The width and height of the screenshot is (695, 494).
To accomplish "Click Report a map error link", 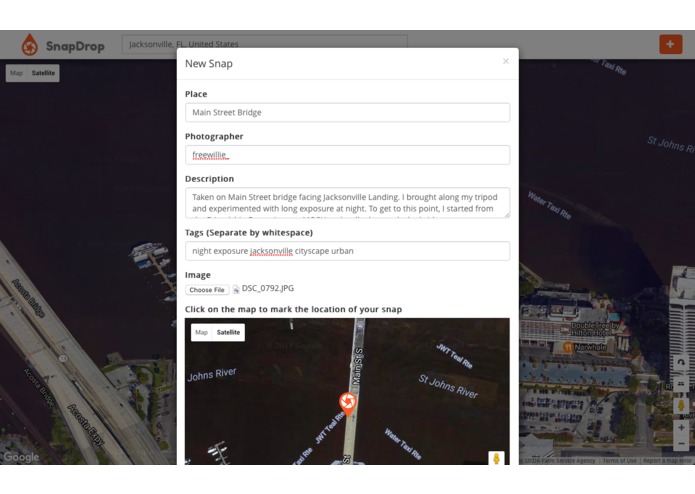I will (x=667, y=461).
